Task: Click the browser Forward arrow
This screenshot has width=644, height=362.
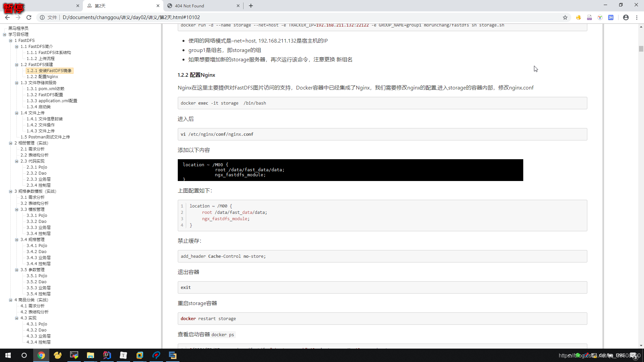Action: [18, 17]
